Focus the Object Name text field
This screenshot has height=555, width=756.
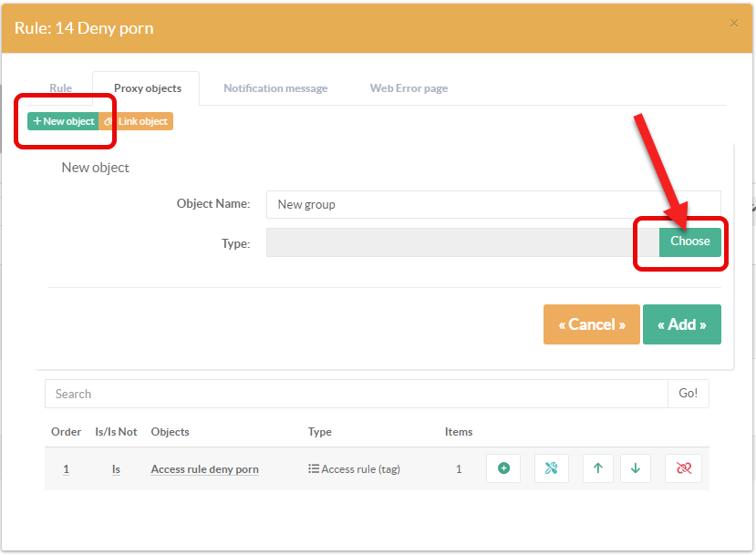click(493, 204)
